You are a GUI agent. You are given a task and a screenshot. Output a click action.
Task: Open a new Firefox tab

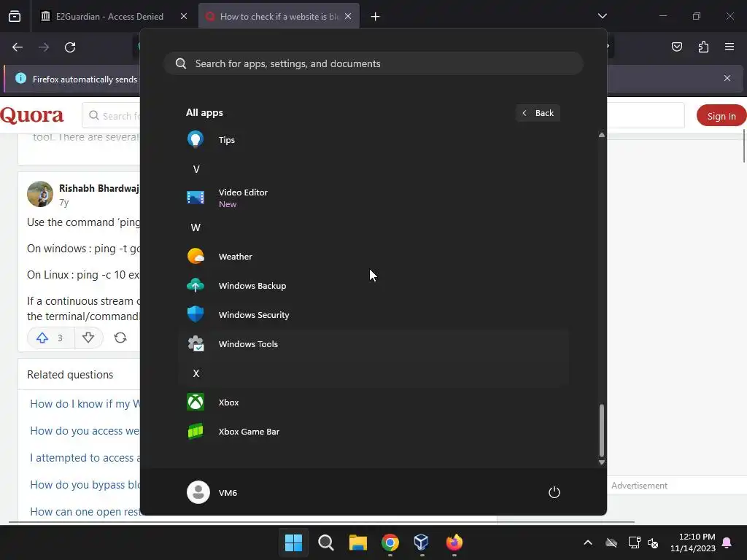376,17
